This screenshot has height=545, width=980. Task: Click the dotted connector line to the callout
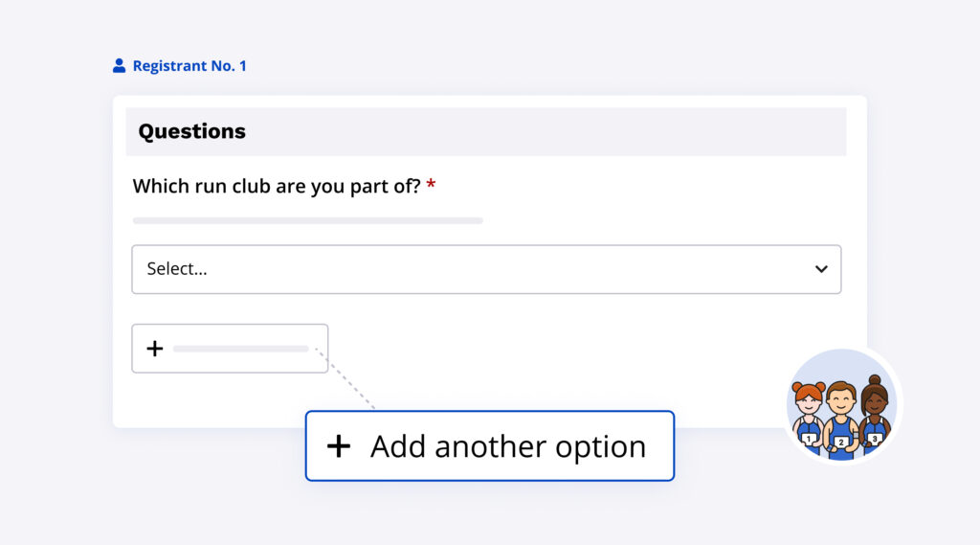click(346, 381)
